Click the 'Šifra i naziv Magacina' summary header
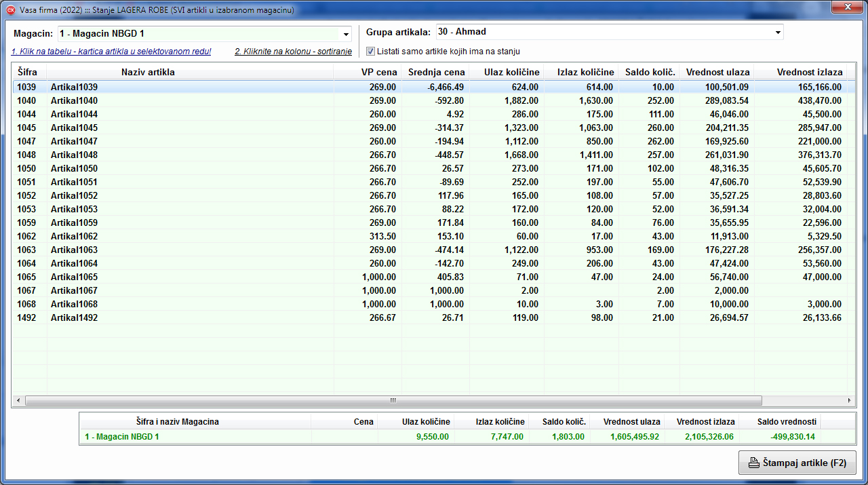 coord(177,422)
